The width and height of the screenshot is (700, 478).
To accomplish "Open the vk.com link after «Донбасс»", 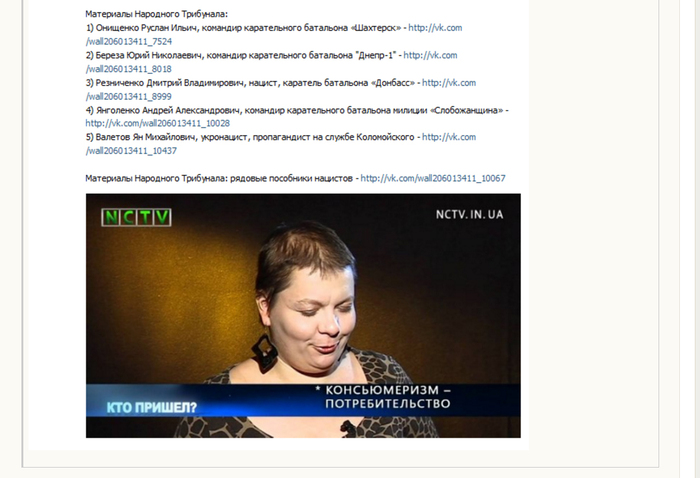I will (449, 83).
